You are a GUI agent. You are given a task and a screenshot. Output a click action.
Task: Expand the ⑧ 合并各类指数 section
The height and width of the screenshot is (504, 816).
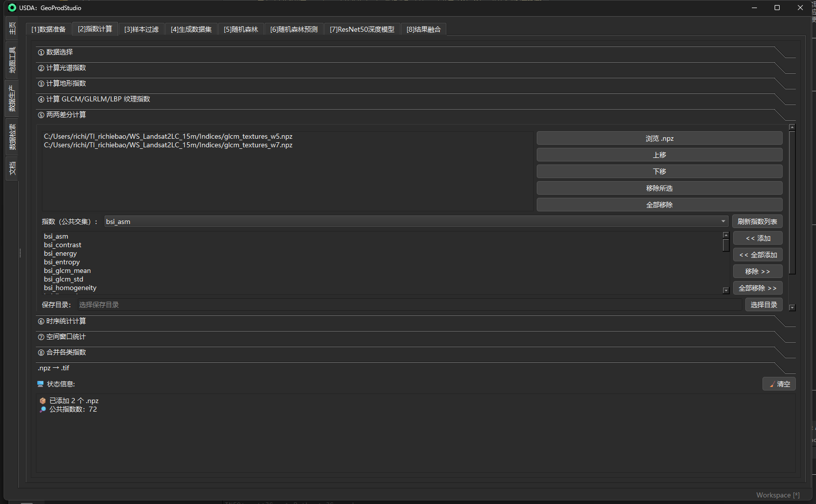pyautogui.click(x=66, y=352)
